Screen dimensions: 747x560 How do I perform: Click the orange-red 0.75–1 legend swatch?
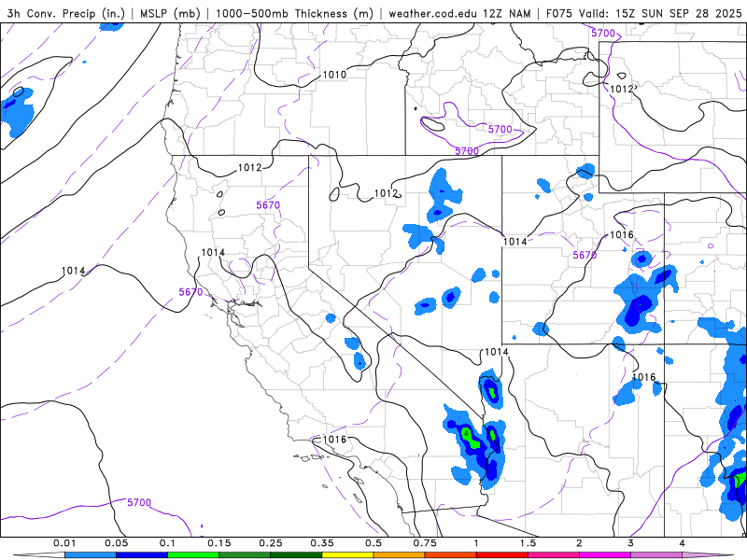pyautogui.click(x=451, y=554)
